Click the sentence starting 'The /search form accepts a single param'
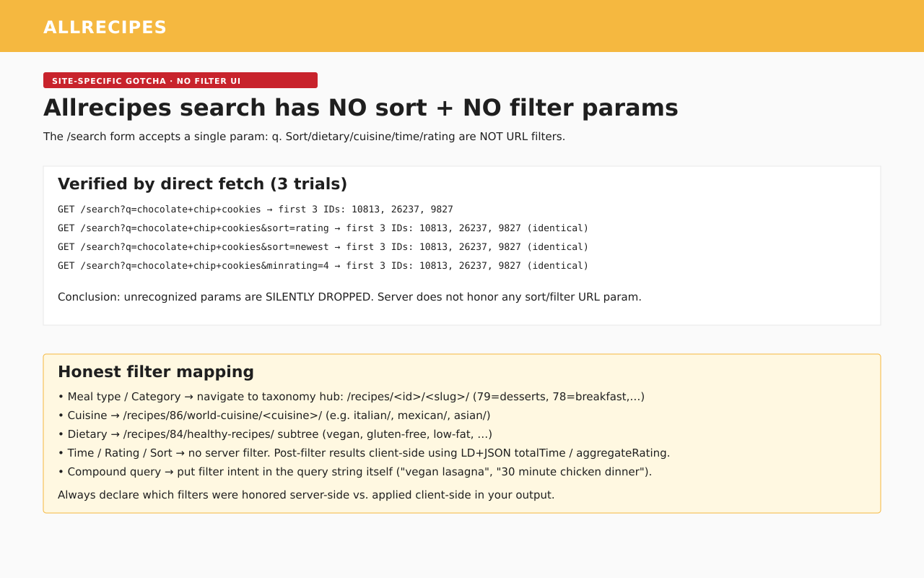The image size is (924, 578). [x=304, y=137]
